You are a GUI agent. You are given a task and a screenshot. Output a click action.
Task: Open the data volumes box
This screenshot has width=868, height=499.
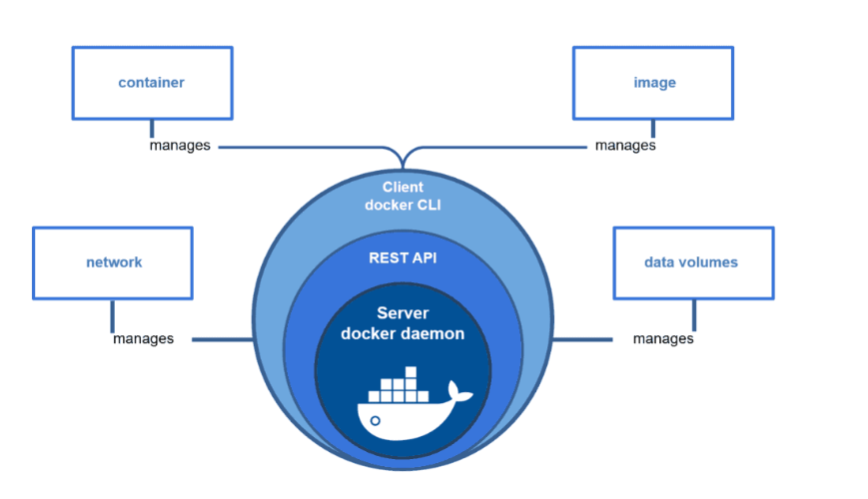(x=692, y=262)
